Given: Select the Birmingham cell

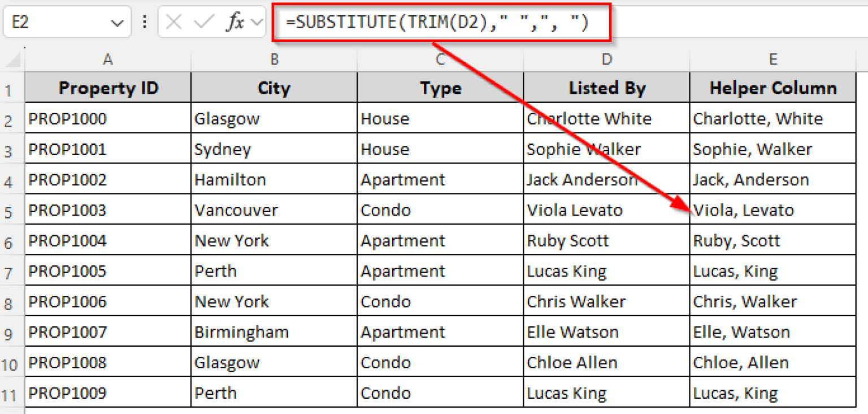Looking at the screenshot, I should coord(274,332).
